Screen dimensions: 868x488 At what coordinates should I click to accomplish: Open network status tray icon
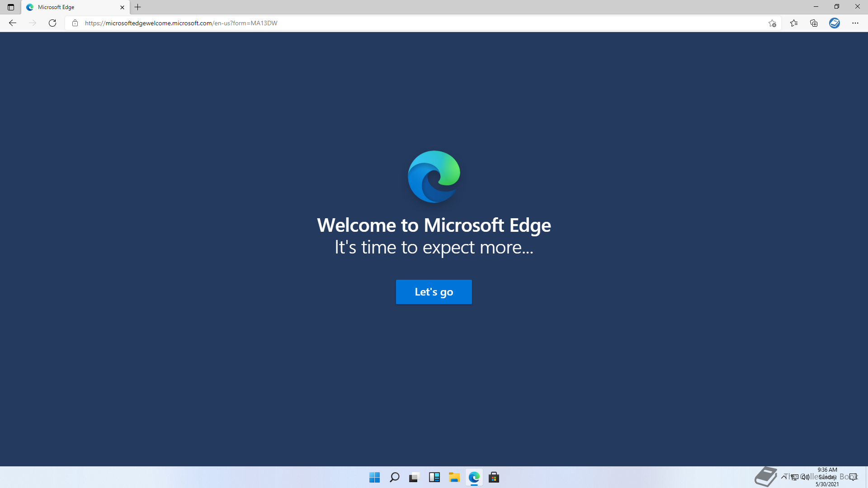click(794, 477)
